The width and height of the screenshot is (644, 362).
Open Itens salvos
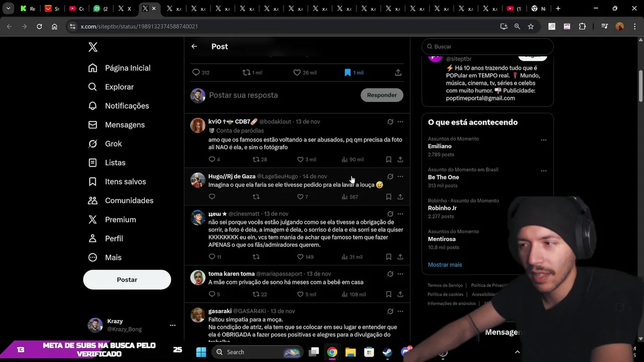pyautogui.click(x=117, y=182)
